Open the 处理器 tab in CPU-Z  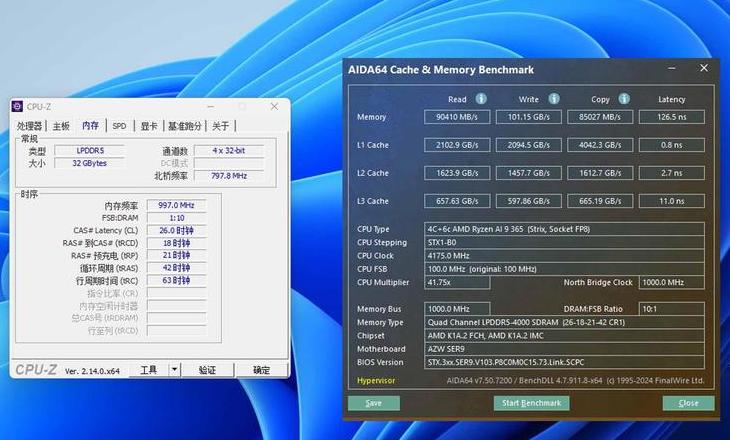pos(29,126)
